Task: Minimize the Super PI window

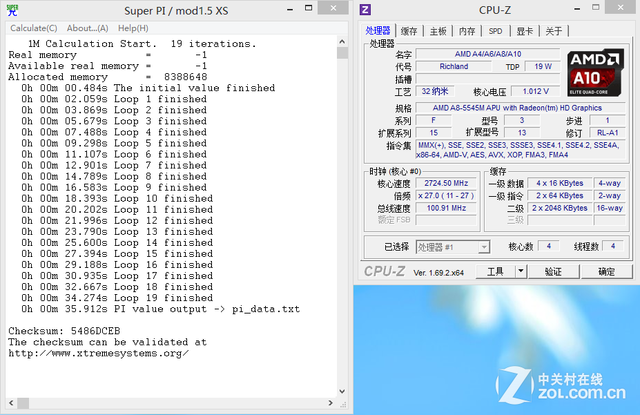Action: pos(290,9)
